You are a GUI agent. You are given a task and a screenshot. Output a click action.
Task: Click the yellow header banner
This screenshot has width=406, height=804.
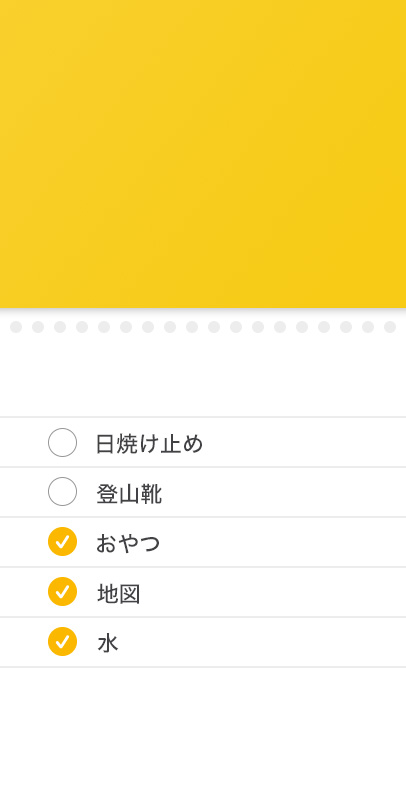click(x=203, y=154)
